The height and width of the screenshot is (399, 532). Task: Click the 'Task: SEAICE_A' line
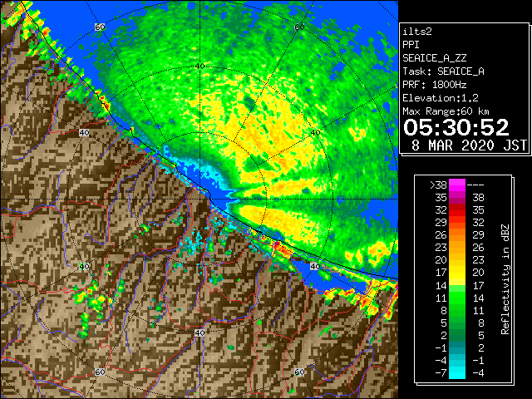point(443,71)
